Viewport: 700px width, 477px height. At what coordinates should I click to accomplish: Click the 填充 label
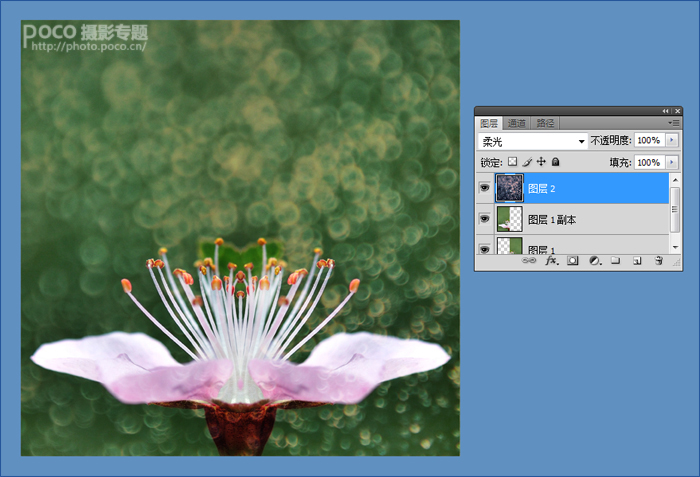point(620,163)
